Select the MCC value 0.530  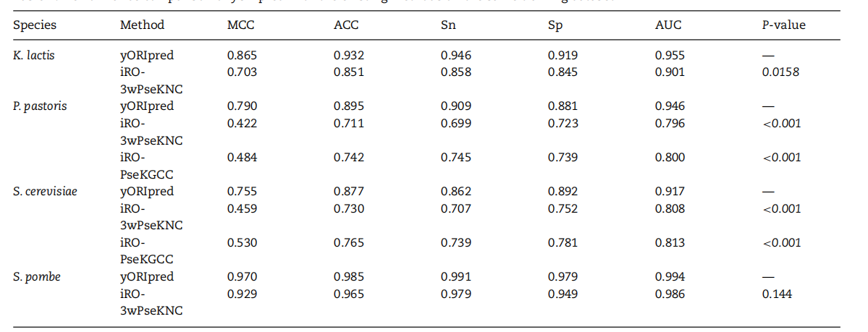(243, 243)
